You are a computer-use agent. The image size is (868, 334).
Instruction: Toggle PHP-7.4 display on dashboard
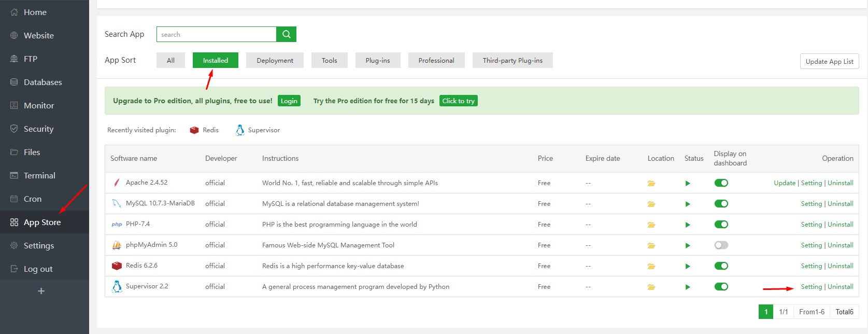721,225
